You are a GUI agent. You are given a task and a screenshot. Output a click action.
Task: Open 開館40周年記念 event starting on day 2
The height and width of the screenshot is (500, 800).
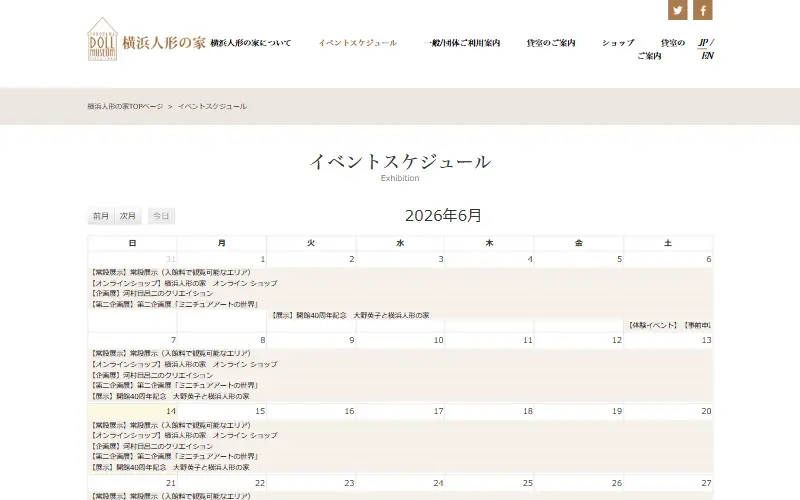tap(490, 315)
